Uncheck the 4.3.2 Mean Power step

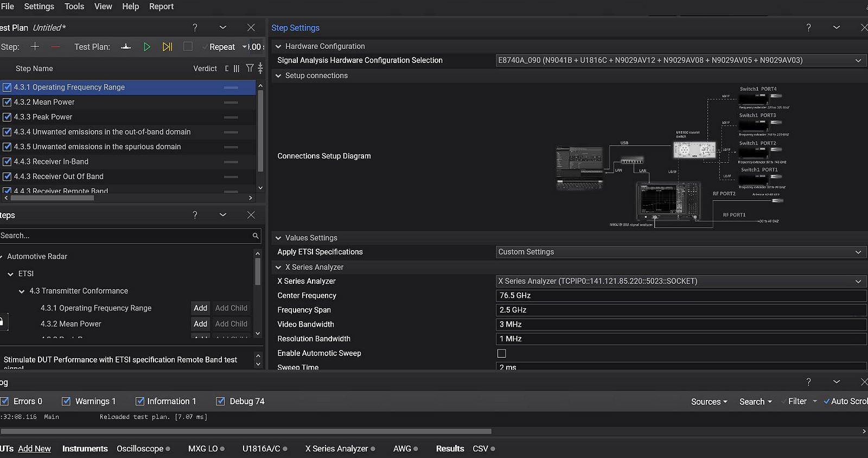tap(7, 102)
